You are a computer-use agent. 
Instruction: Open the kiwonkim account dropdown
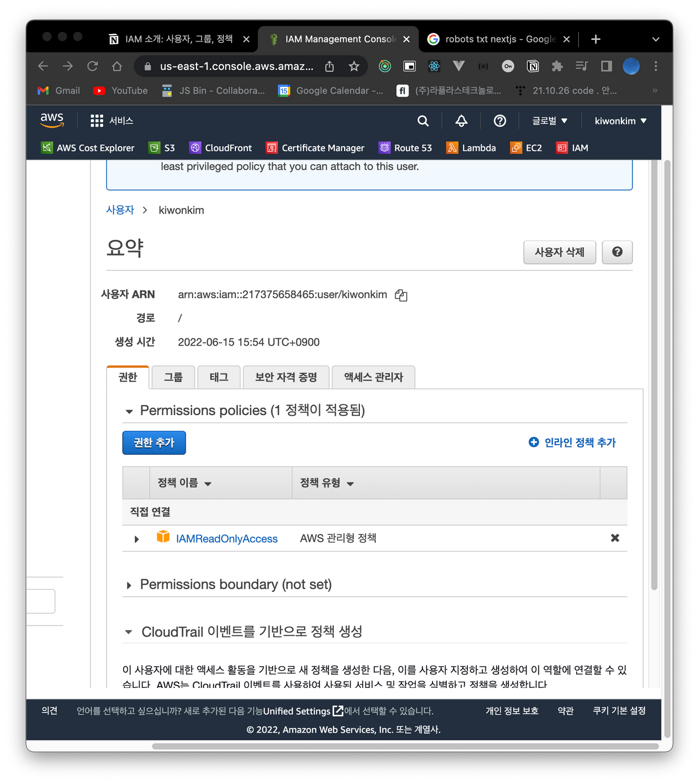pos(621,121)
